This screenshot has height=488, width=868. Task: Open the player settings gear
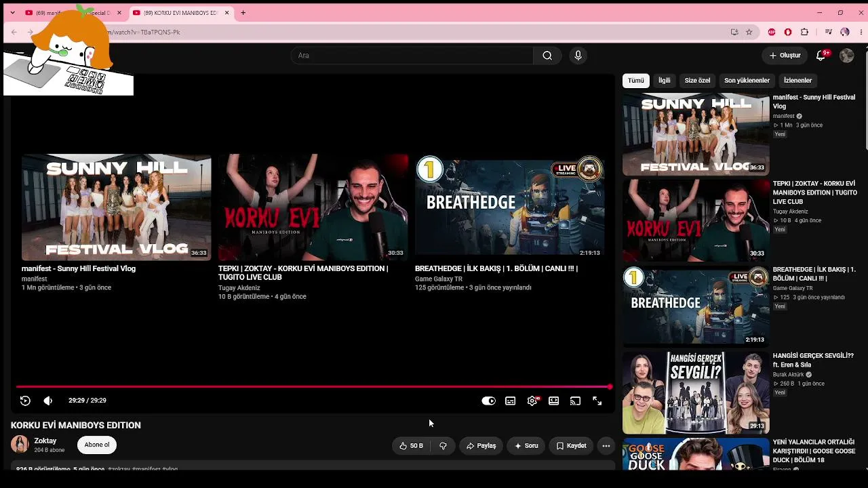(532, 401)
